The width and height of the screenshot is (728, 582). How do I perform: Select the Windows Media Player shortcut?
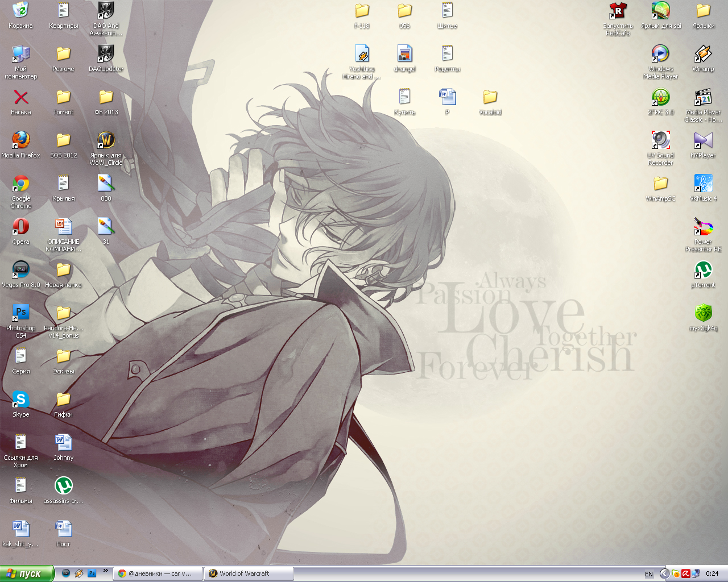click(660, 55)
